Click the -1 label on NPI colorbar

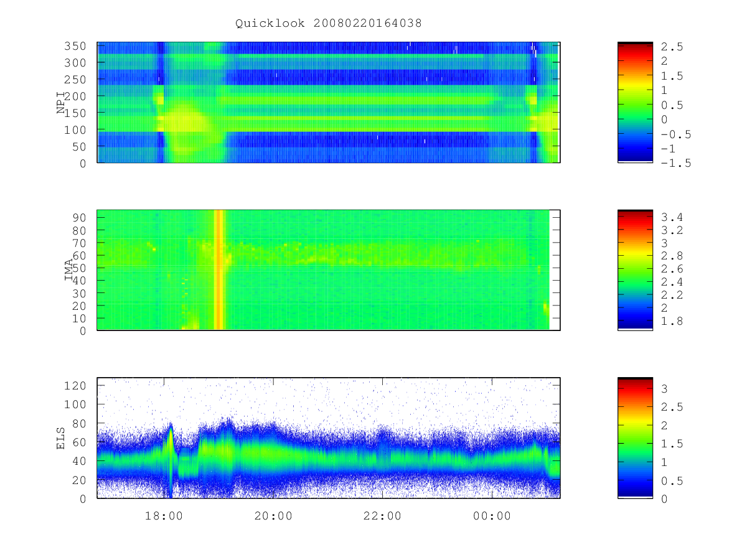669,149
